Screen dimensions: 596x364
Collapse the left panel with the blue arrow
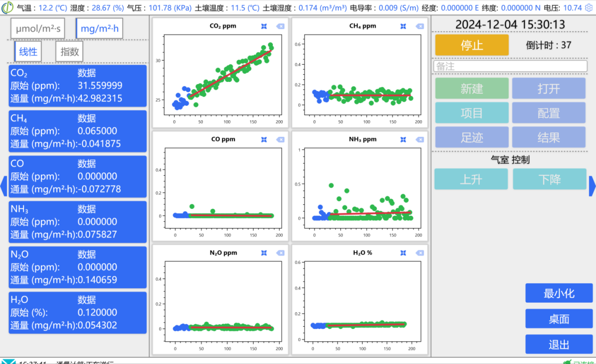pyautogui.click(x=3, y=186)
